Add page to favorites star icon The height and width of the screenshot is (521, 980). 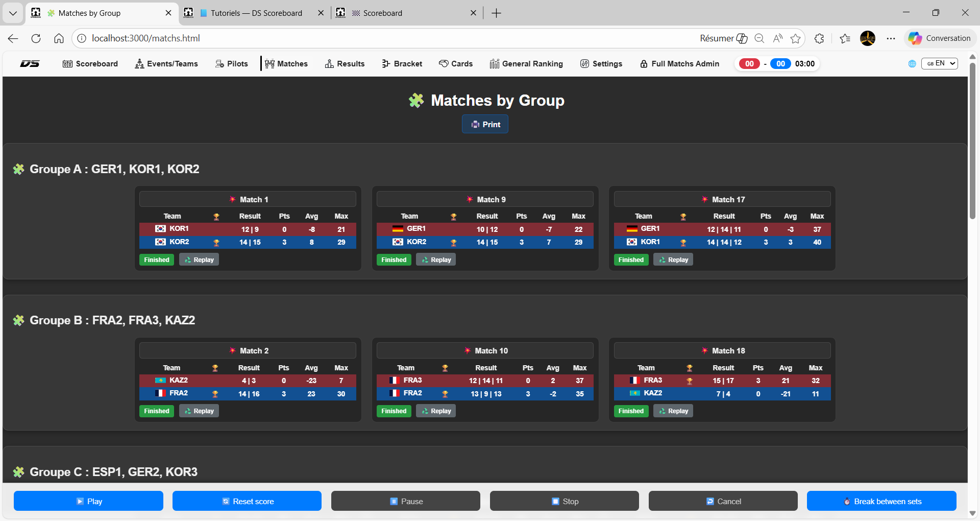click(795, 38)
